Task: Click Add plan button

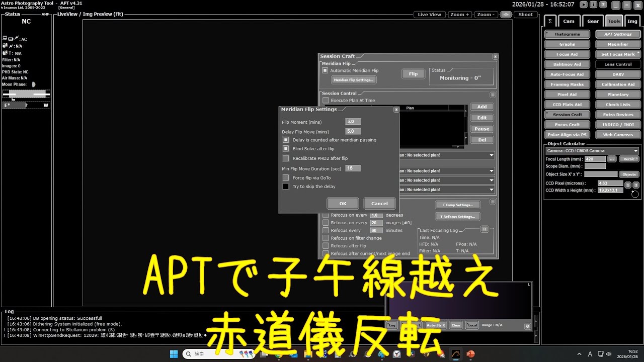Action: tap(482, 107)
